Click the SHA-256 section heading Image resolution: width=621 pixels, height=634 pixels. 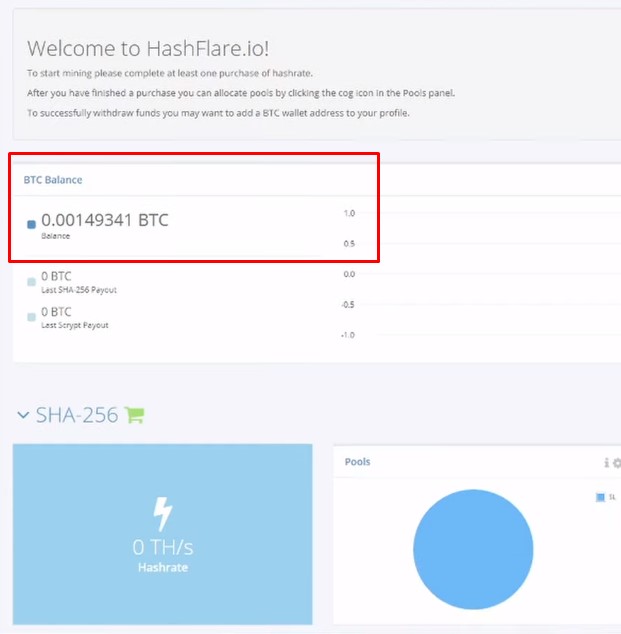click(77, 415)
